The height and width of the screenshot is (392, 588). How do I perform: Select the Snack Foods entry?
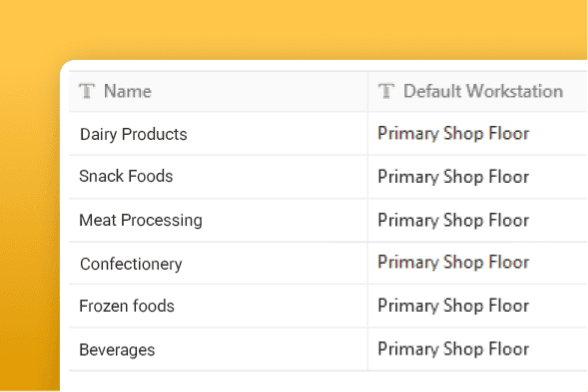tap(126, 176)
